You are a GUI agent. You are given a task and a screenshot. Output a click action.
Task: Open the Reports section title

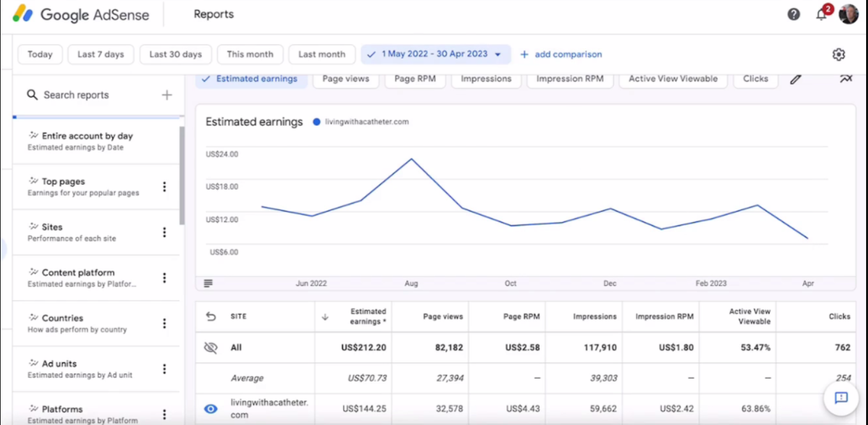point(214,14)
